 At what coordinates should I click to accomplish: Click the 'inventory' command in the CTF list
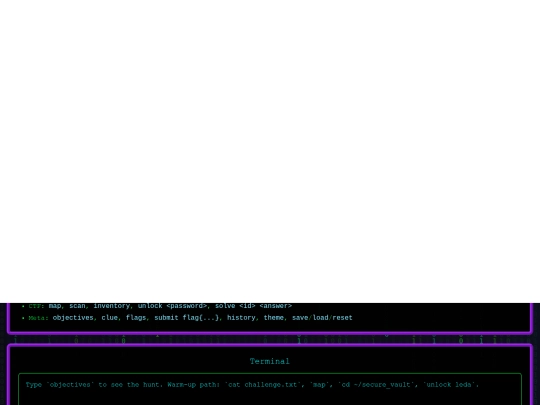pos(112,306)
